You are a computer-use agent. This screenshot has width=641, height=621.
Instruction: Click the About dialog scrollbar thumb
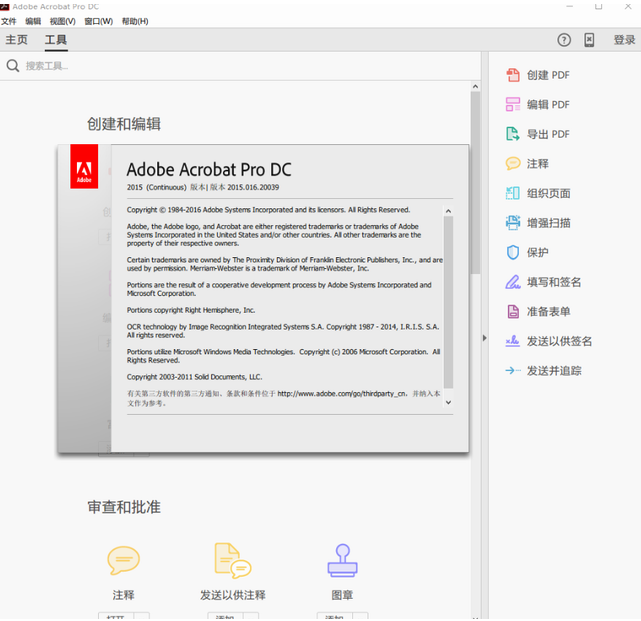[x=448, y=302]
